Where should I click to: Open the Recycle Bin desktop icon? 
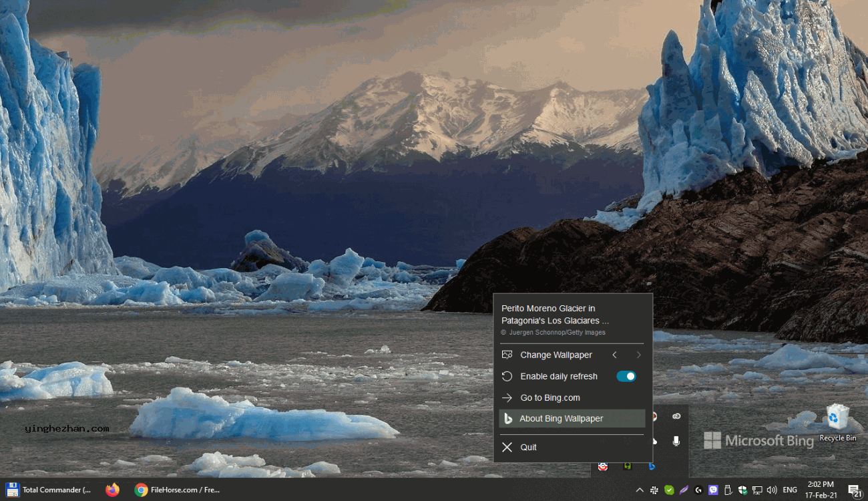click(x=837, y=423)
